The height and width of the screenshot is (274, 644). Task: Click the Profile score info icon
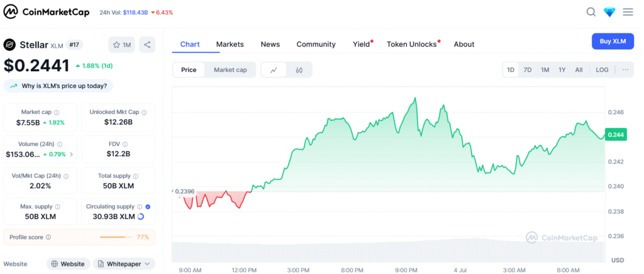pyautogui.click(x=48, y=237)
